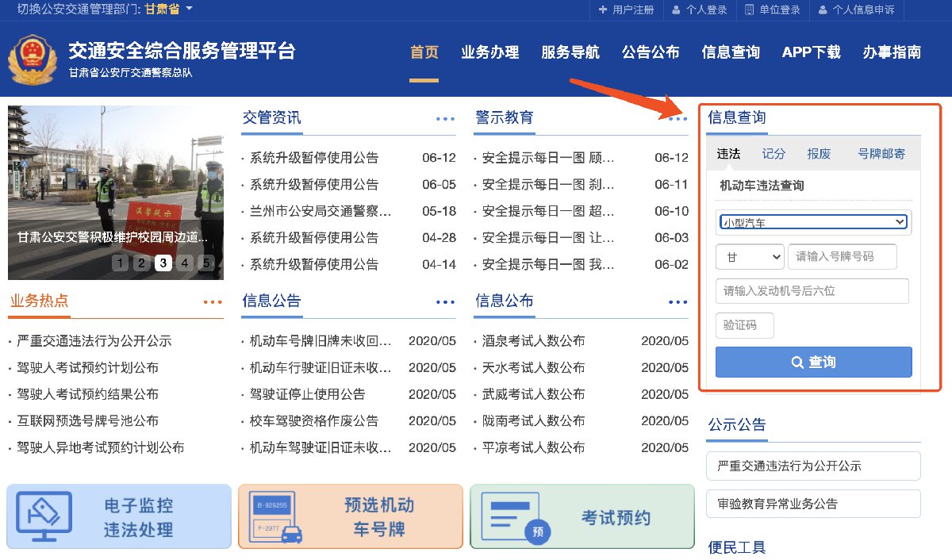Click the person icon beside 个人信息申诉
This screenshot has height=560, width=952.
[822, 10]
